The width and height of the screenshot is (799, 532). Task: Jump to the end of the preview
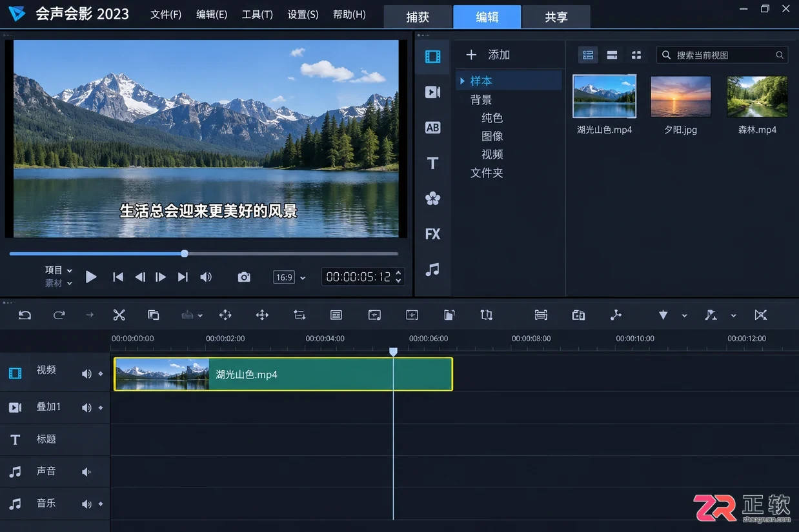coord(183,277)
